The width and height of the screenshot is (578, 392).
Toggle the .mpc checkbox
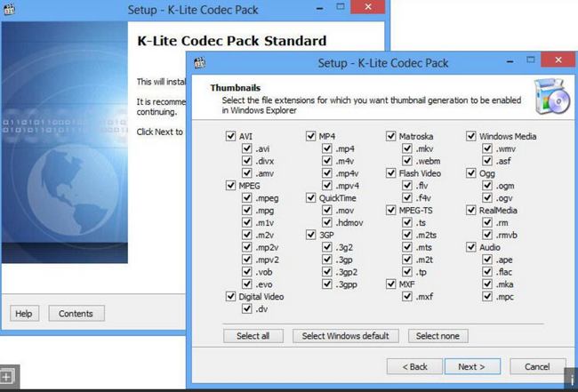pyautogui.click(x=487, y=297)
